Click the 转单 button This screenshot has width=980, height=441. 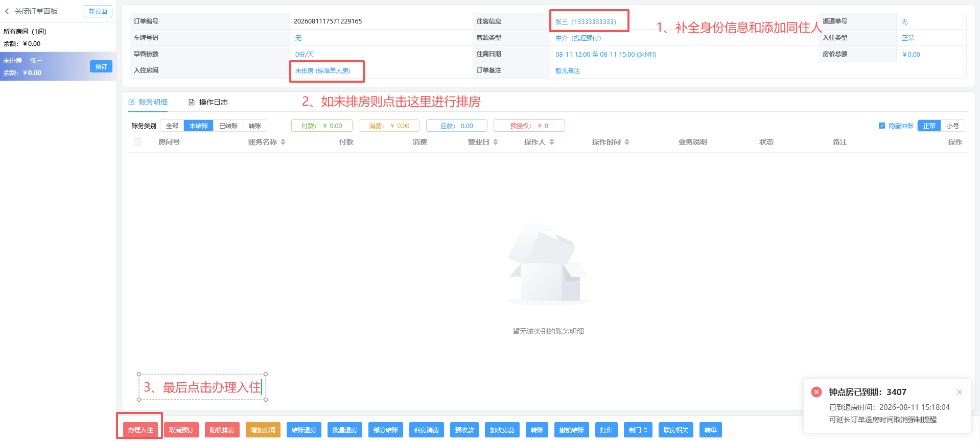pos(711,430)
